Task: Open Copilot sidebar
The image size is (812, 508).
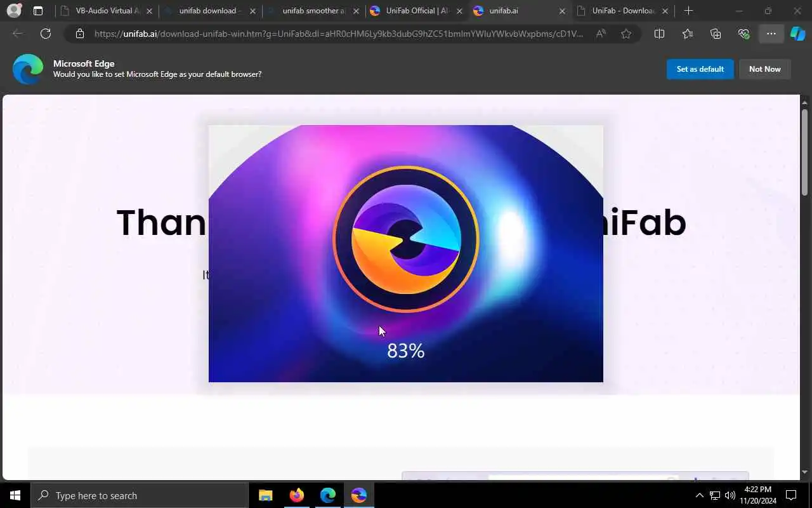Action: tap(797, 34)
